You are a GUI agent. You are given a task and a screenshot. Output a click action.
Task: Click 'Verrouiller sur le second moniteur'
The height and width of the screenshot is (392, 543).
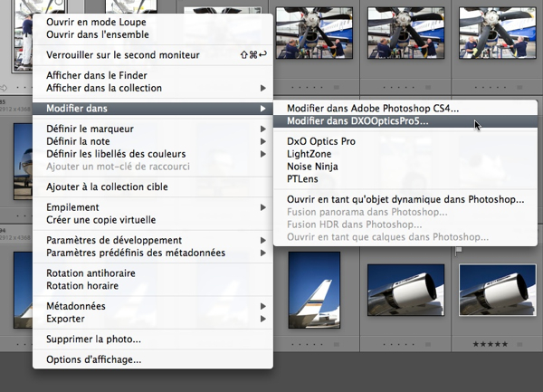click(x=153, y=54)
